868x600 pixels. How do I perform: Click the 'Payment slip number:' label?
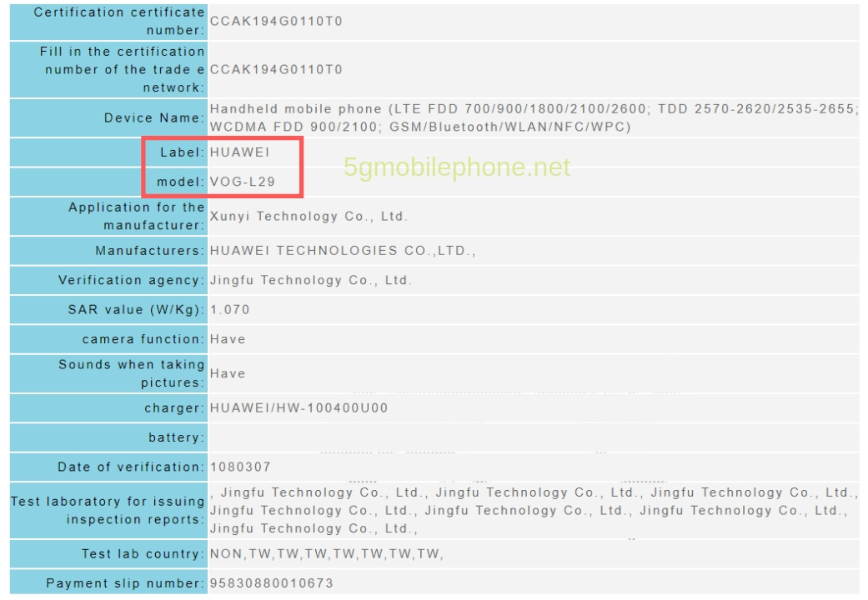pos(125,582)
